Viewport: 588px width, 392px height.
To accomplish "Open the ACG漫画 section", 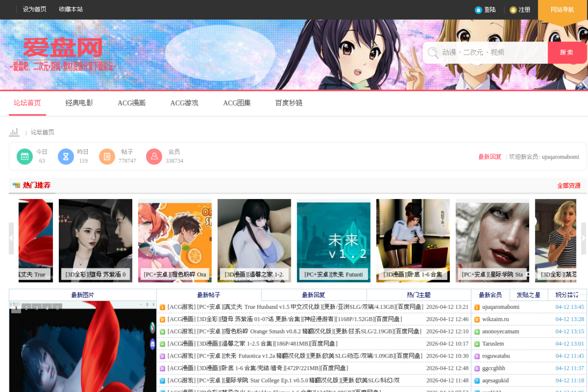I will 131,103.
